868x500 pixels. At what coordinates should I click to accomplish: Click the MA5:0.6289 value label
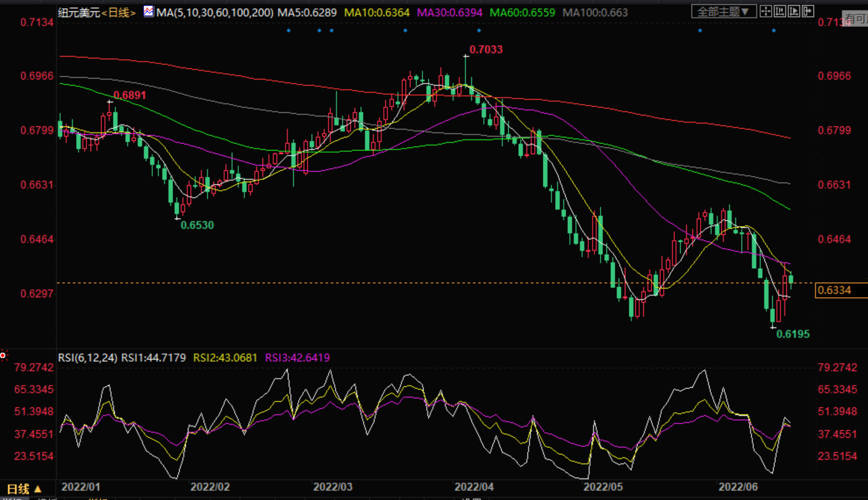307,12
